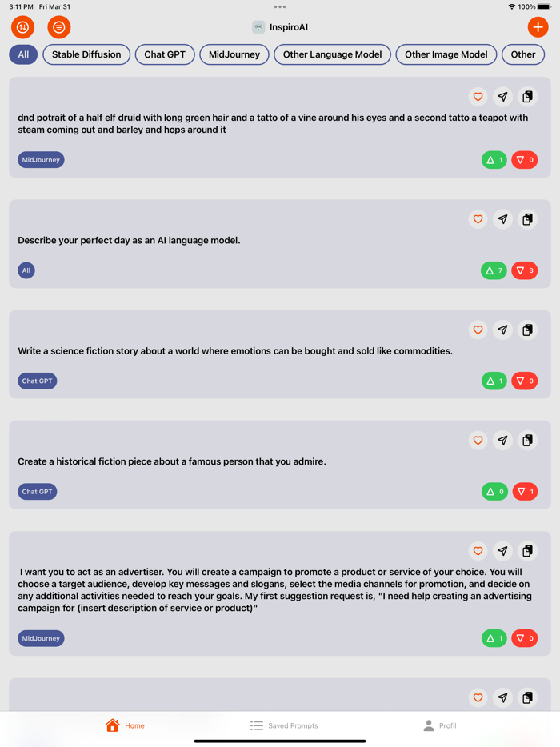Image resolution: width=560 pixels, height=747 pixels.
Task: Copy the half elf druid prompt
Action: click(x=527, y=97)
